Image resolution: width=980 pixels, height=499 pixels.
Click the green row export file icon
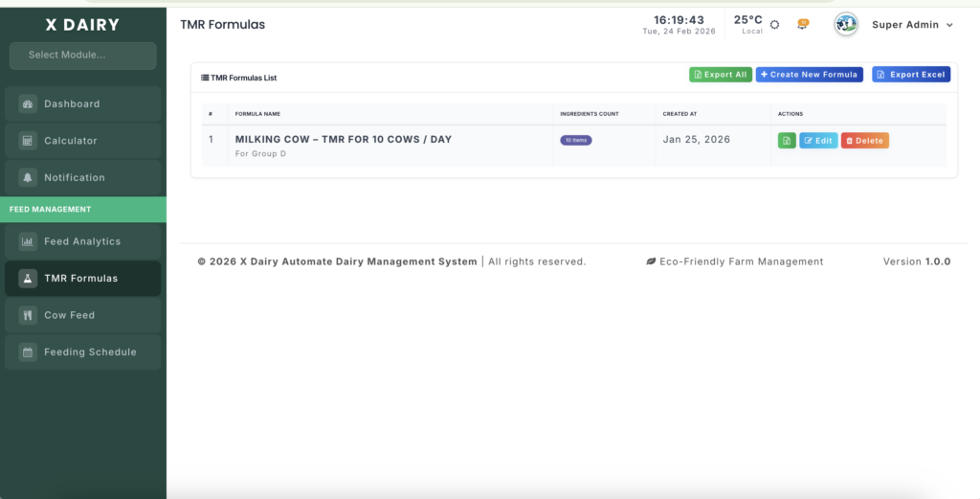[x=787, y=141]
